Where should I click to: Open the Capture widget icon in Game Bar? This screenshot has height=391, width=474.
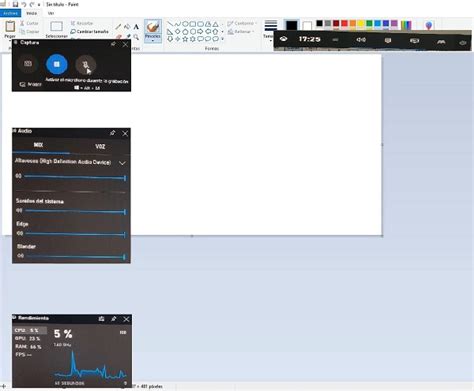(388, 40)
